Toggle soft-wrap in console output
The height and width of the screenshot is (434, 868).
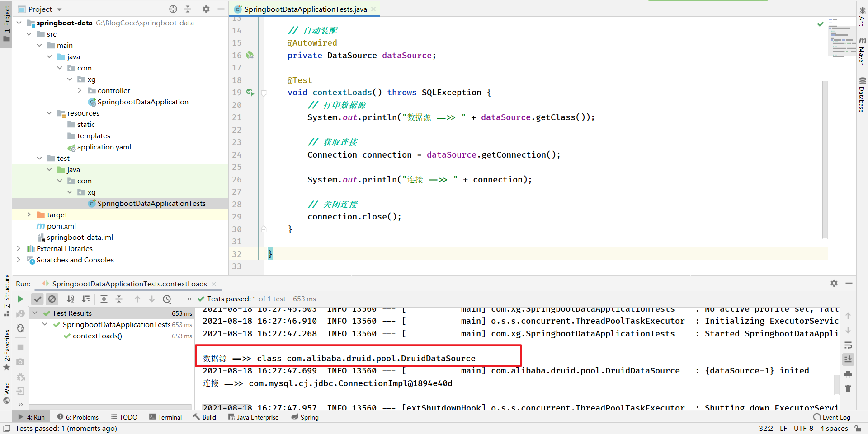click(x=848, y=345)
